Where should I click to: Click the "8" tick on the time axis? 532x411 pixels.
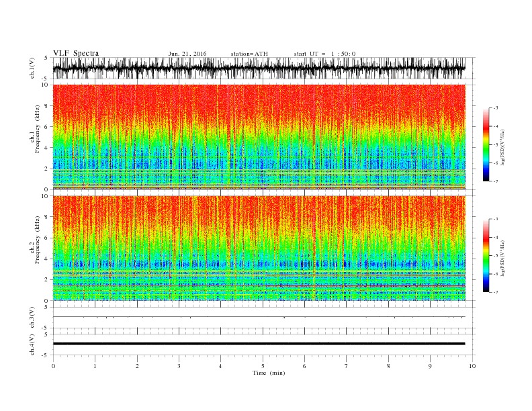click(x=388, y=366)
